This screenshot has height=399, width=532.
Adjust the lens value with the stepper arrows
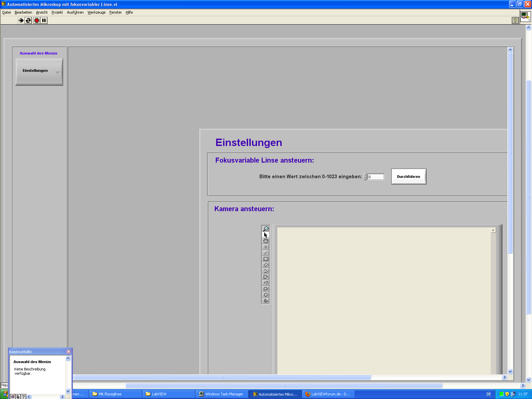click(x=365, y=177)
